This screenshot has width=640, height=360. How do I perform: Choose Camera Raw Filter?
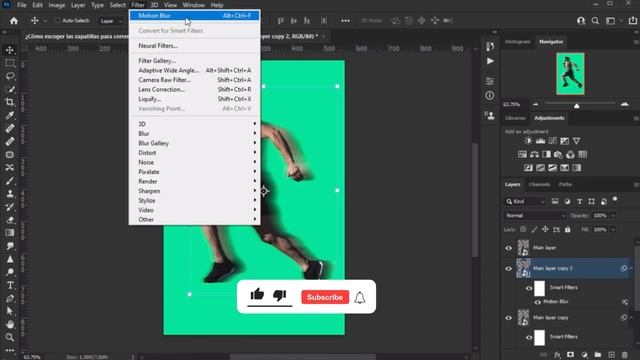click(x=195, y=80)
